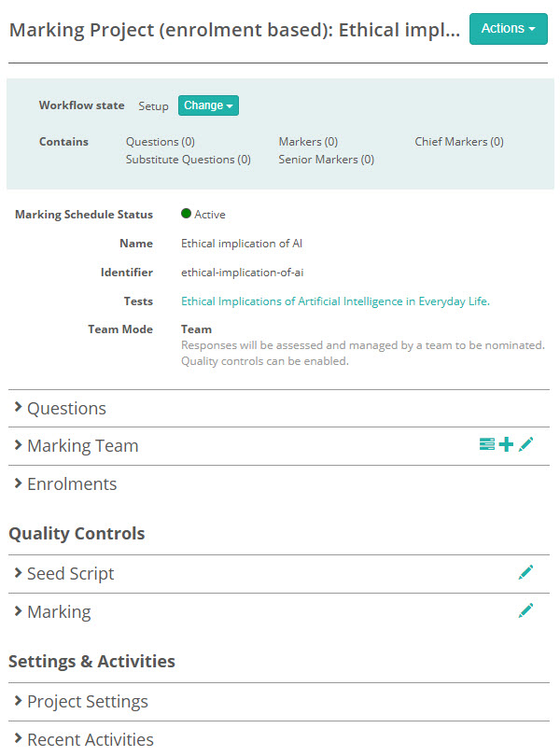Open the Ethical Implications test link
Viewport: 560px width, 756px height.
point(335,301)
